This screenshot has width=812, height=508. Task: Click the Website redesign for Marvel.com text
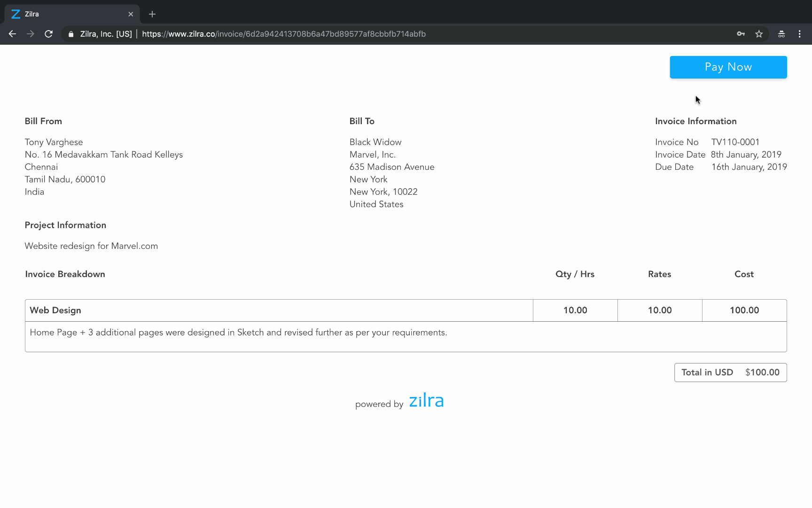[91, 246]
